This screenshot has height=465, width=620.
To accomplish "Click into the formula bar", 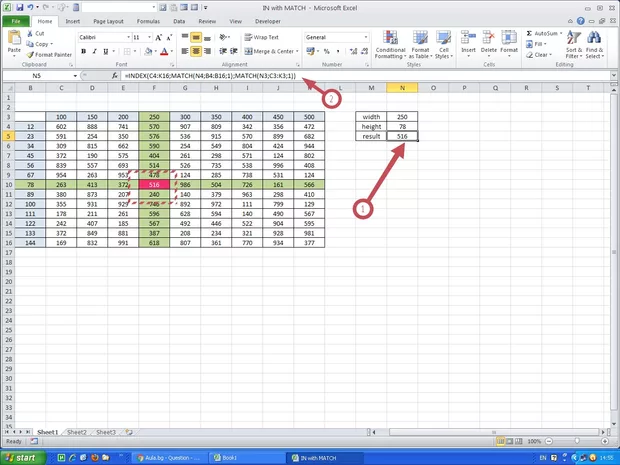I will point(366,76).
